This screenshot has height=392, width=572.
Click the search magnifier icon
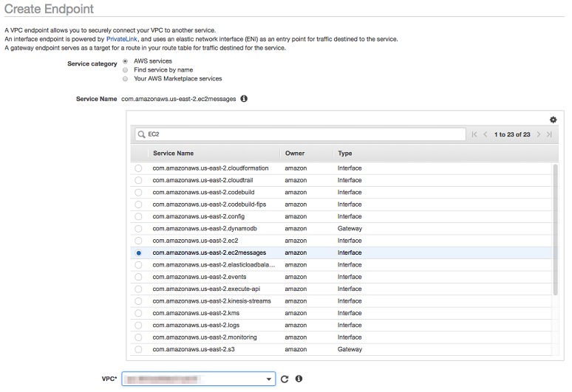[x=142, y=134]
